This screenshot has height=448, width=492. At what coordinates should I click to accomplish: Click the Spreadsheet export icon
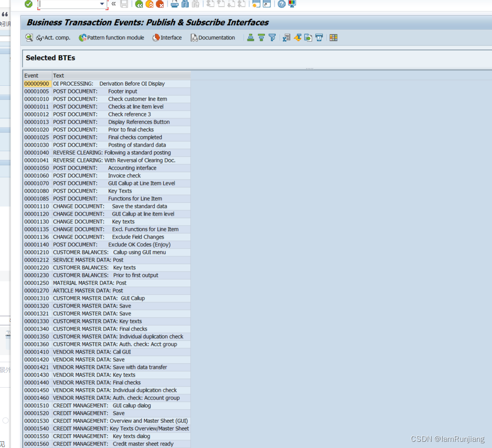(x=286, y=38)
